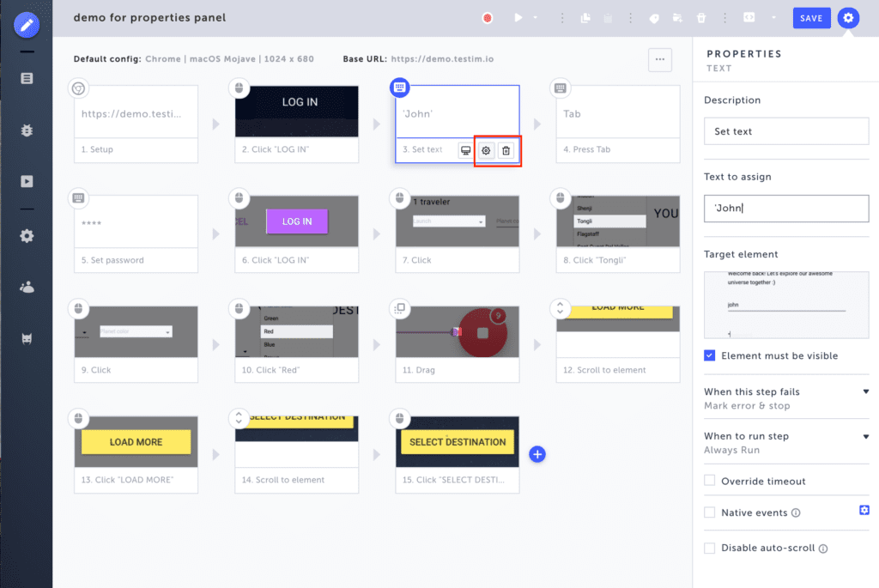The height and width of the screenshot is (588, 879).
Task: Click the Target element preview image
Action: coord(786,305)
